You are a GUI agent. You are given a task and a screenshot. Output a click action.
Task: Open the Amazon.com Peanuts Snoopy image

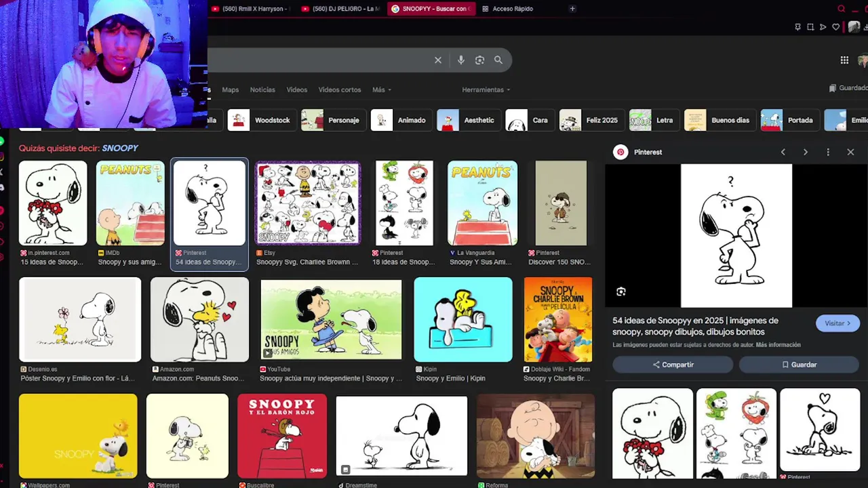(199, 320)
